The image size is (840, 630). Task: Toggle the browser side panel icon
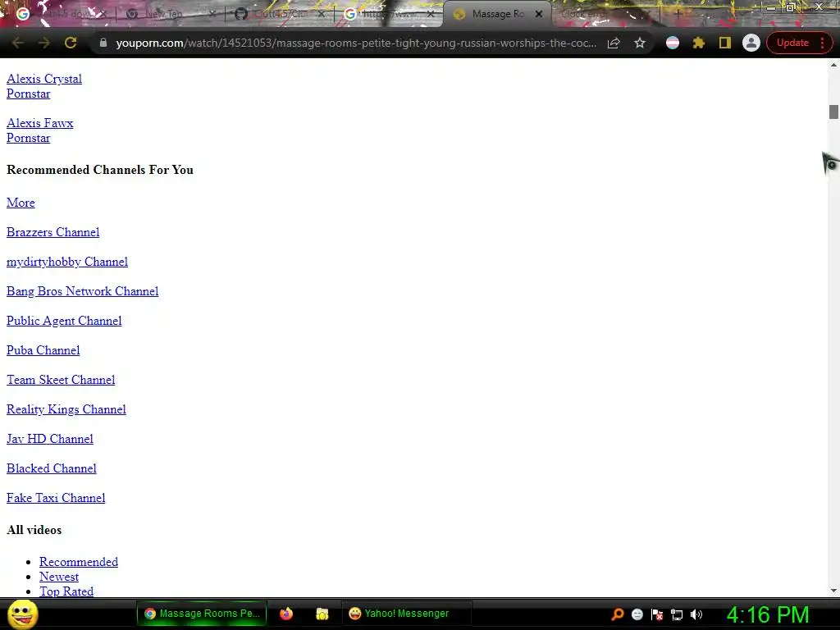tap(725, 43)
